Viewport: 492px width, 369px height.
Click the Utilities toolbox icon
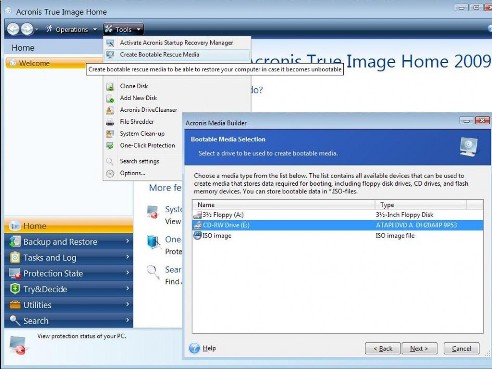pos(15,304)
